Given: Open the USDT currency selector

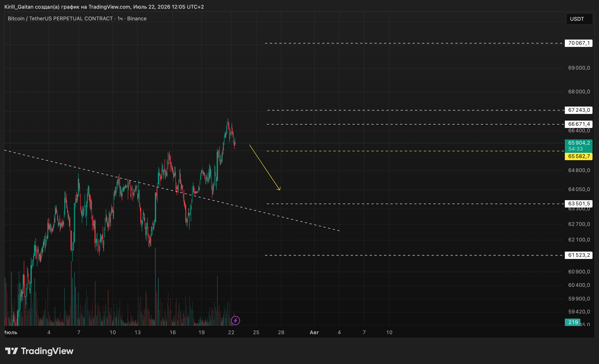Looking at the screenshot, I should tap(579, 19).
